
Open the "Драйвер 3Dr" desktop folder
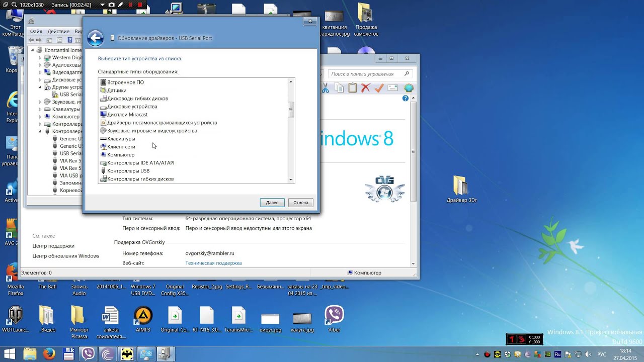tap(461, 190)
